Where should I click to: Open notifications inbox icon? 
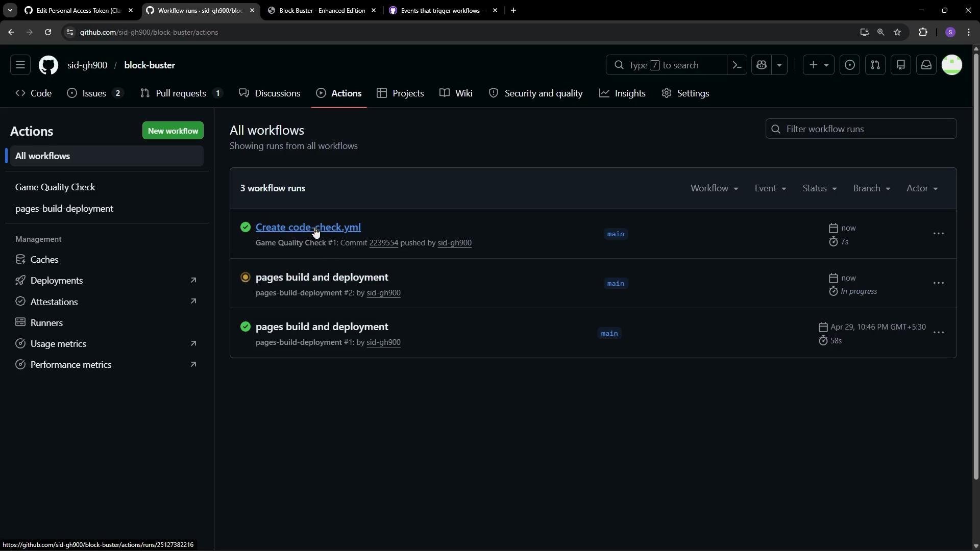[x=926, y=65]
